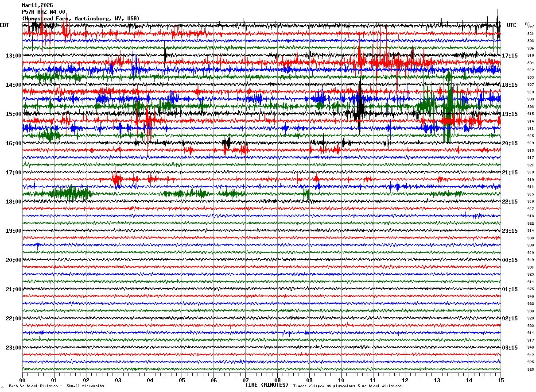Click the TIME (MINUTES) axis title

267,385
